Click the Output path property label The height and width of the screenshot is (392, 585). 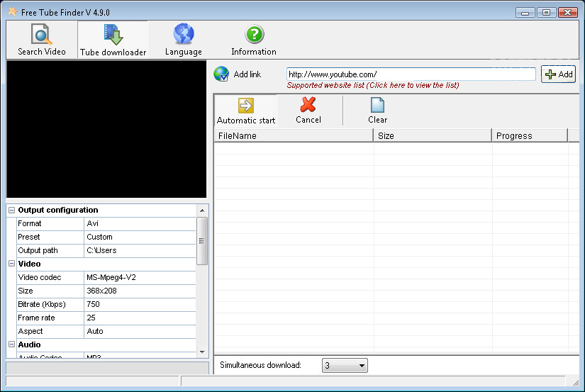pos(38,250)
